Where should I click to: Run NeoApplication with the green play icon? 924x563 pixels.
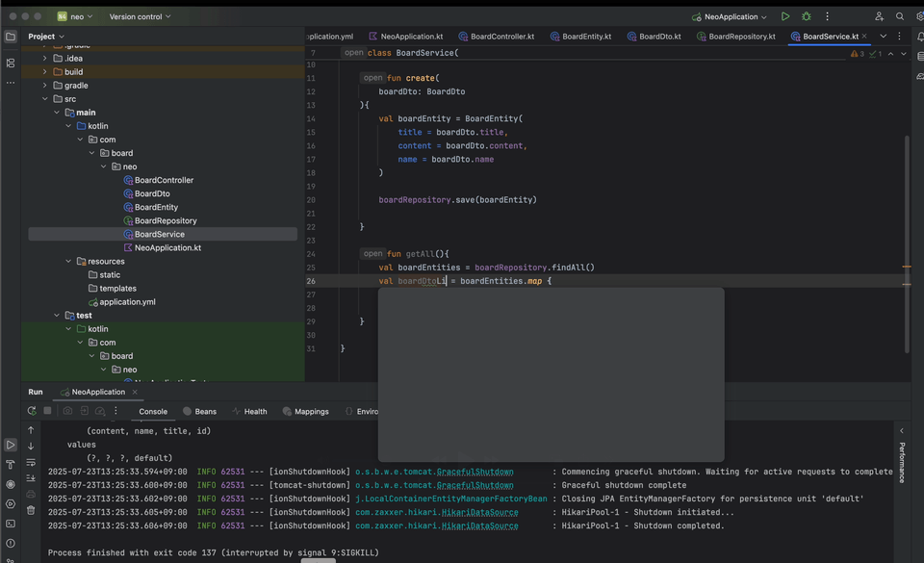(785, 16)
